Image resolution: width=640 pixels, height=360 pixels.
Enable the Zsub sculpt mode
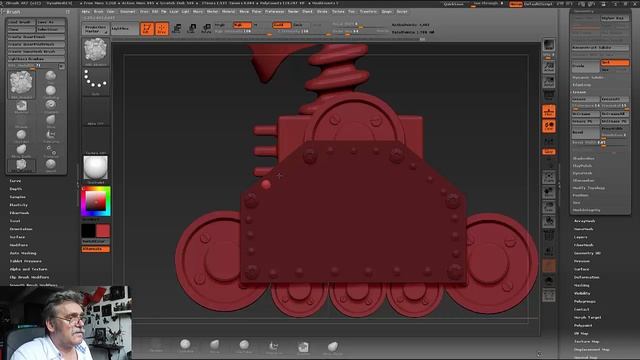click(x=300, y=25)
